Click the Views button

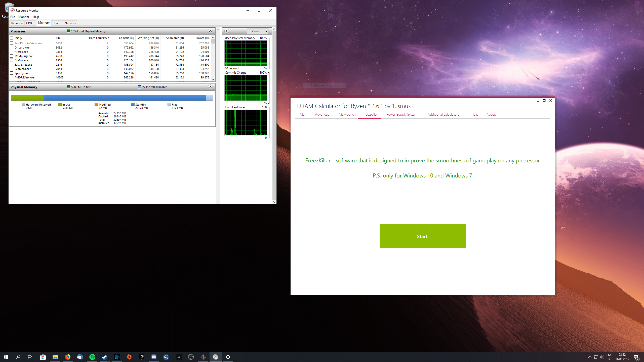(255, 31)
